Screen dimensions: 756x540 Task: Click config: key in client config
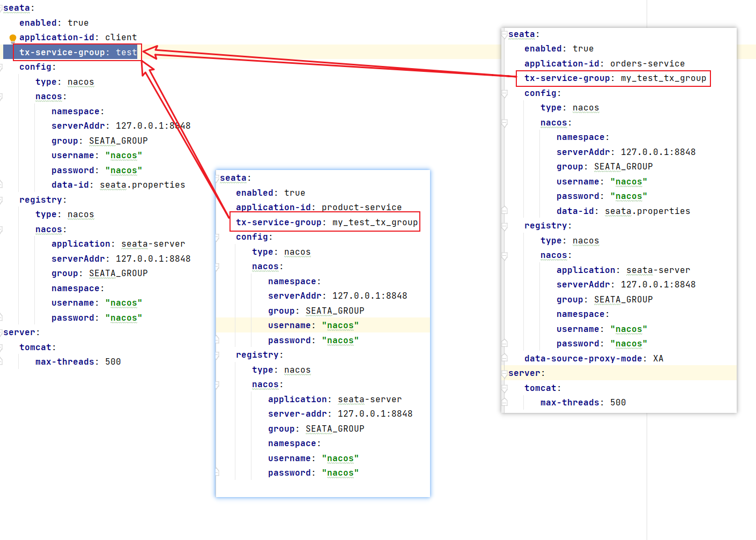click(x=38, y=67)
